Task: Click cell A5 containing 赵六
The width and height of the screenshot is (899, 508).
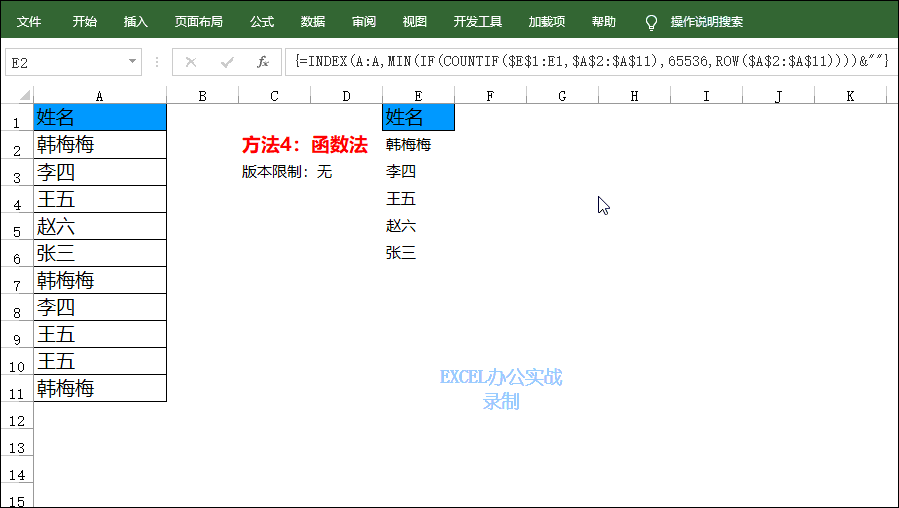Action: [100, 226]
